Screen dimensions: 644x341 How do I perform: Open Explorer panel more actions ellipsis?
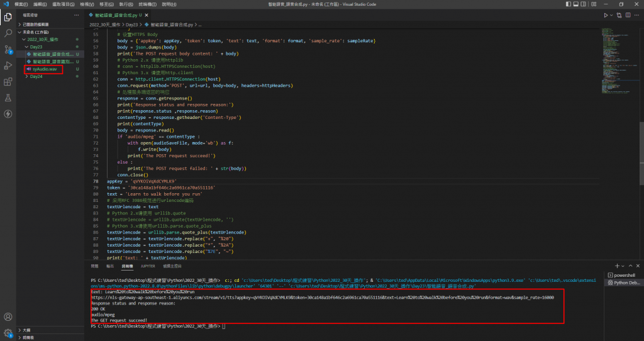(x=76, y=15)
